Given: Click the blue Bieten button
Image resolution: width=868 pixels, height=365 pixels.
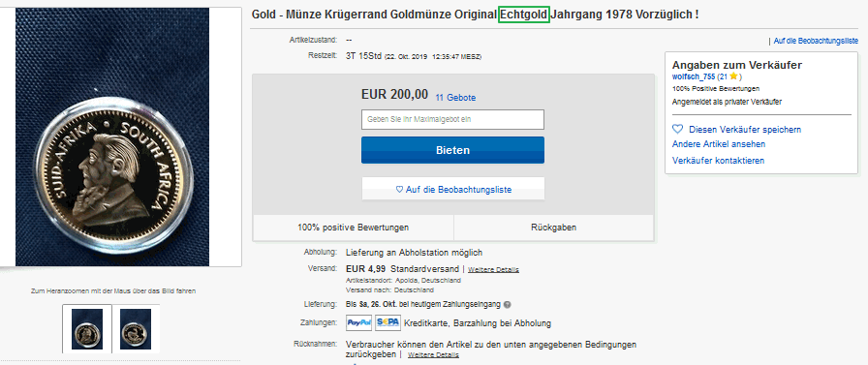Looking at the screenshot, I should pos(452,150).
